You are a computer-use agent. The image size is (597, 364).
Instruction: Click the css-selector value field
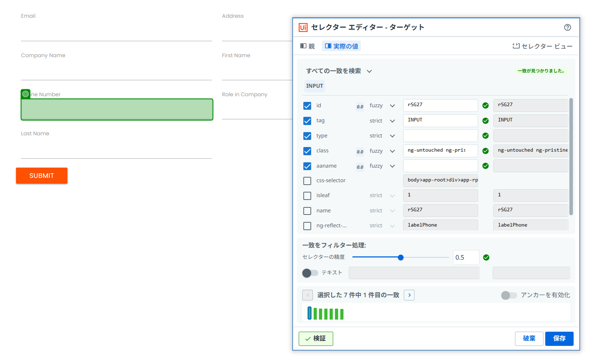pos(440,181)
